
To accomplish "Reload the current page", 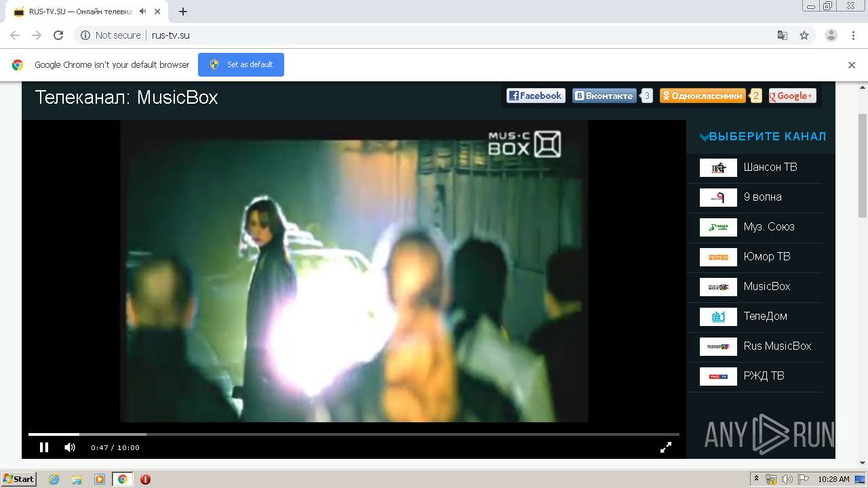I will pos(58,35).
